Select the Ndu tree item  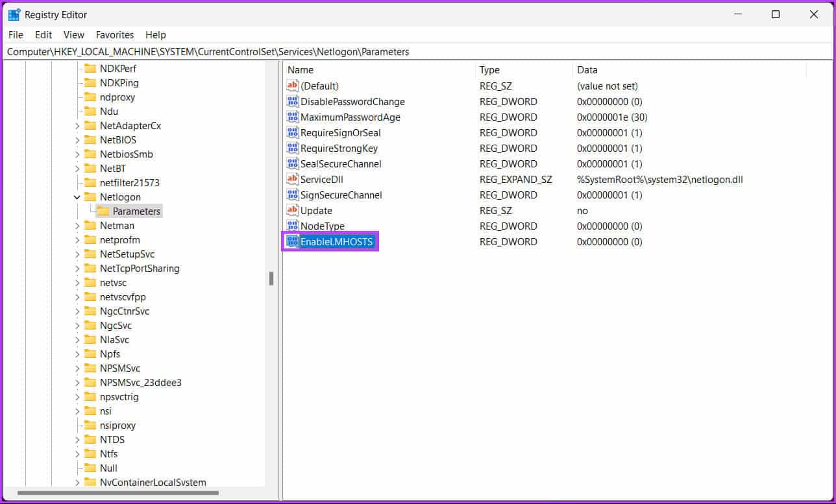coord(109,112)
